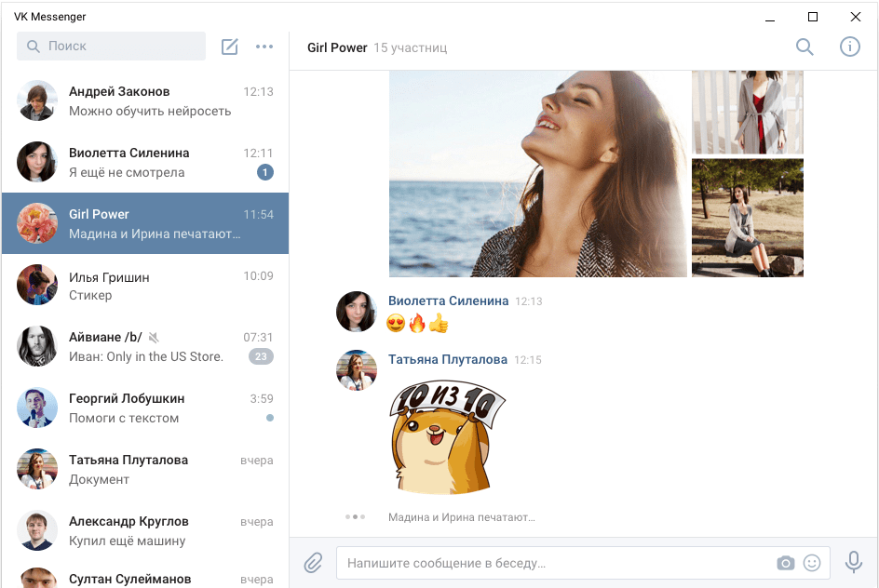Screen dimensions: 879x588
Task: Open Георгий Лобушкин chat "Помоги с текстом"
Action: (x=145, y=408)
